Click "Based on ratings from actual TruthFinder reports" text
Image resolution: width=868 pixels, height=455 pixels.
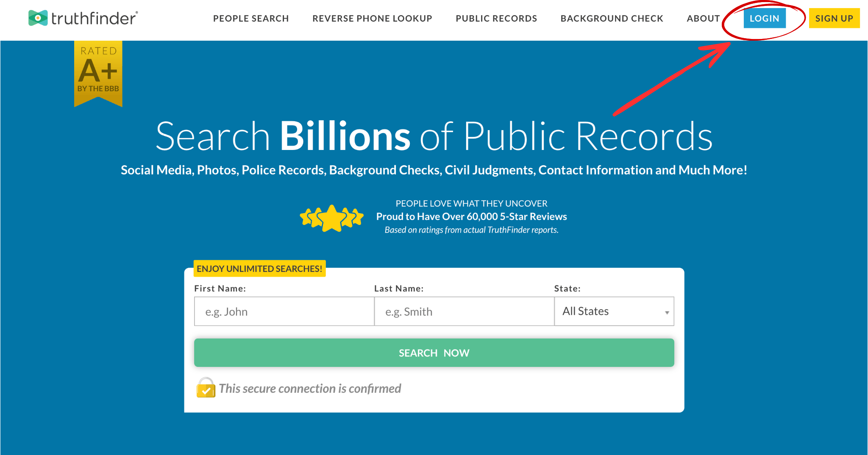pyautogui.click(x=471, y=230)
